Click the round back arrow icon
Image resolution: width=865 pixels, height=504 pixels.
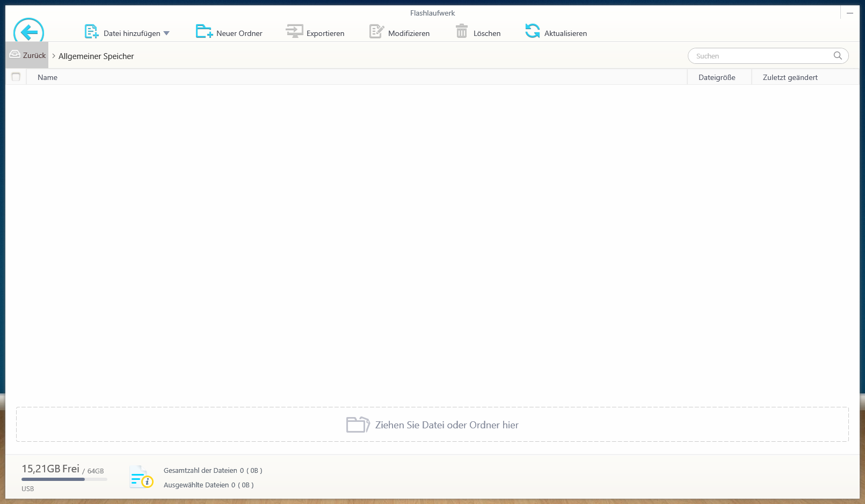pyautogui.click(x=28, y=32)
